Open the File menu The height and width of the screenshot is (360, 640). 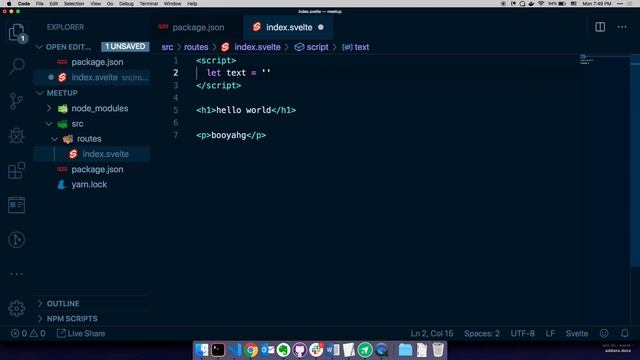point(40,4)
